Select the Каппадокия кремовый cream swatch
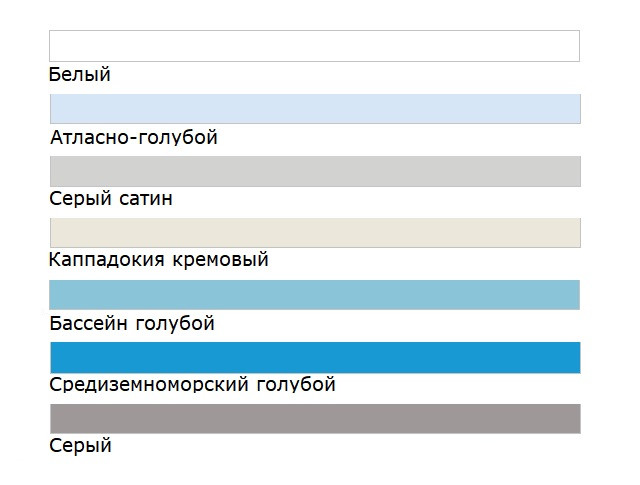640x485 pixels. click(314, 233)
